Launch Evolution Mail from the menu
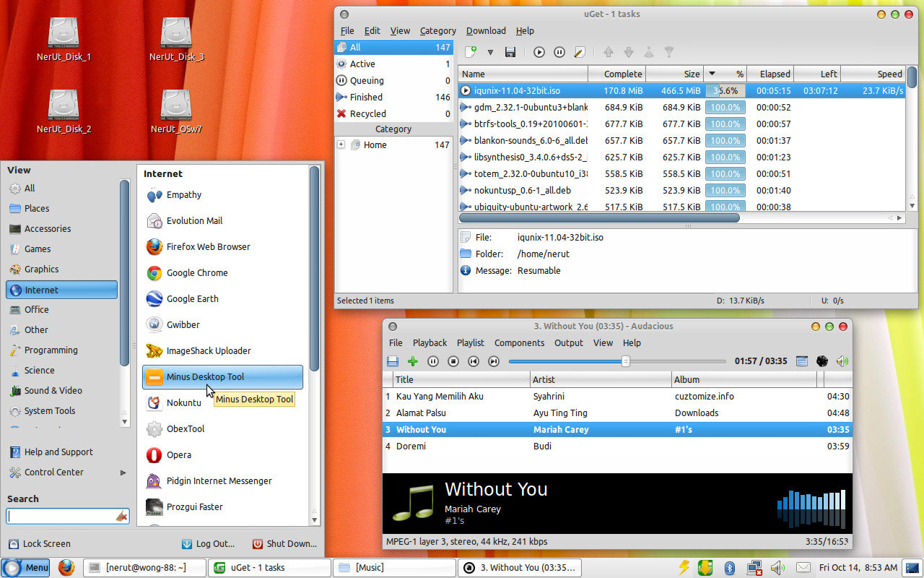The width and height of the screenshot is (924, 578). pyautogui.click(x=222, y=220)
